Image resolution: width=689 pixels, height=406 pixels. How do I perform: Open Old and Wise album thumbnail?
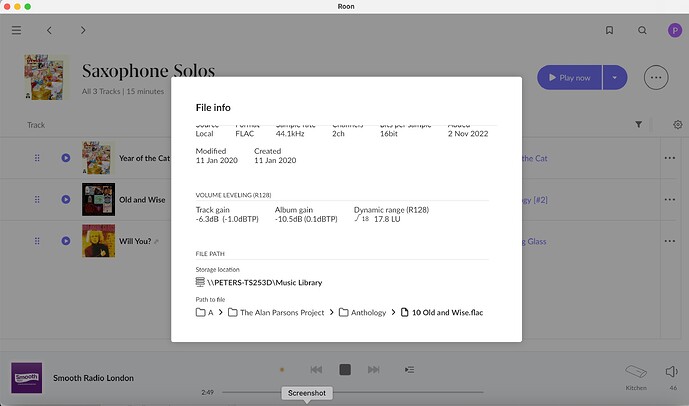98,199
